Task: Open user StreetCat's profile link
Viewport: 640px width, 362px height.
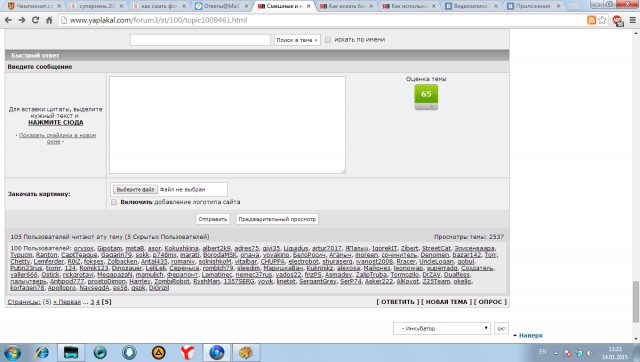Action: tap(436, 248)
